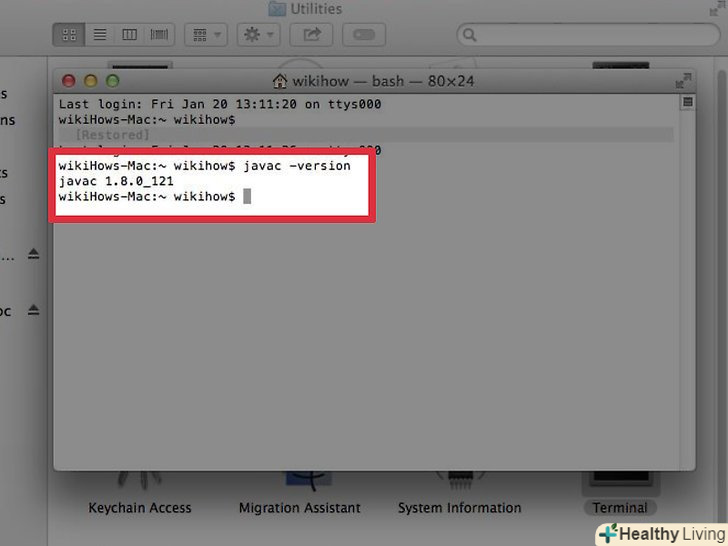This screenshot has height=546, width=728.
Task: Enter Terminal fullscreen via title bar arrows
Action: 683,81
